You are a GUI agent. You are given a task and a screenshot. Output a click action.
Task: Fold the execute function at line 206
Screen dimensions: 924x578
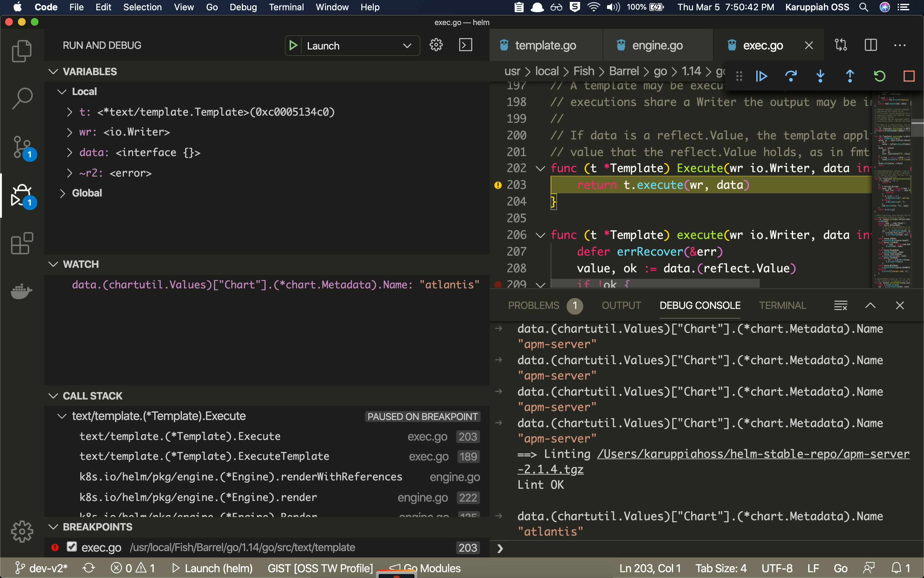[540, 235]
